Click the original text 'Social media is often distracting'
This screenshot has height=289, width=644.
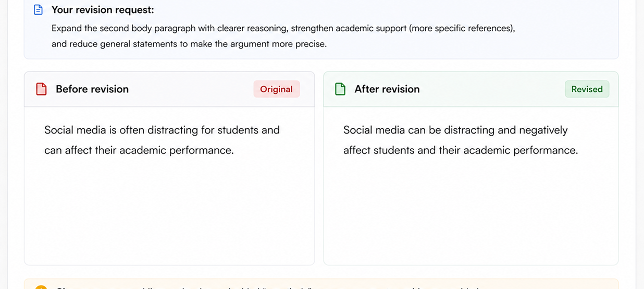pos(121,130)
